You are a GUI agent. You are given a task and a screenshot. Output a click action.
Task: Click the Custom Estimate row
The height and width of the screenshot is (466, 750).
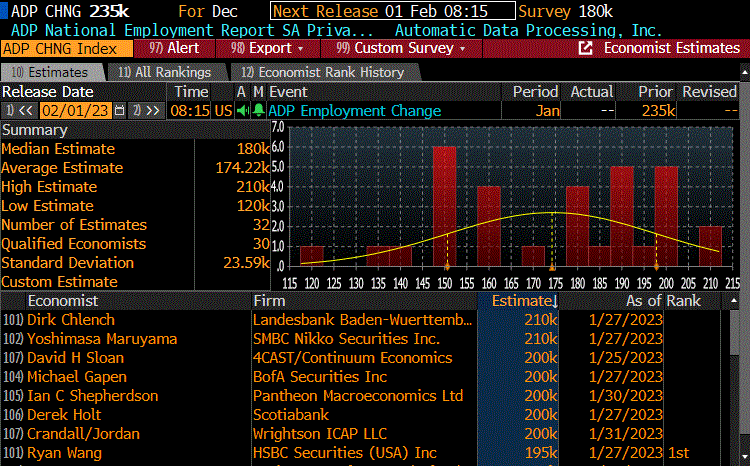pyautogui.click(x=135, y=282)
